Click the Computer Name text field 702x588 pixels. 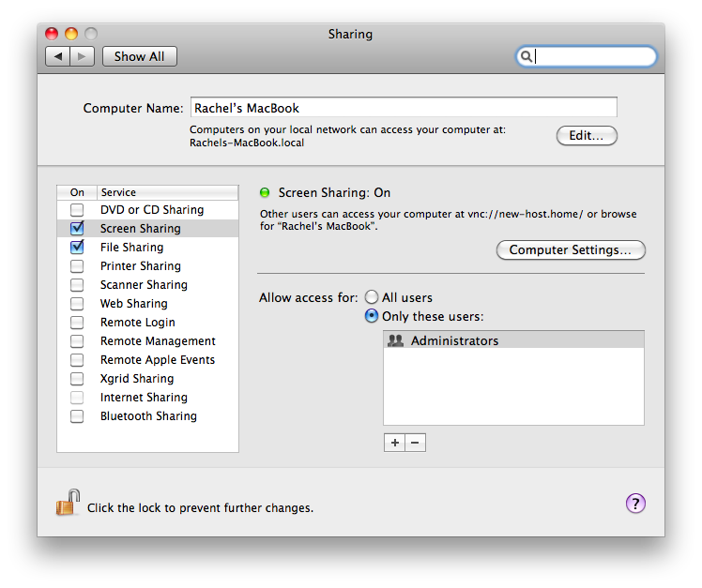404,108
